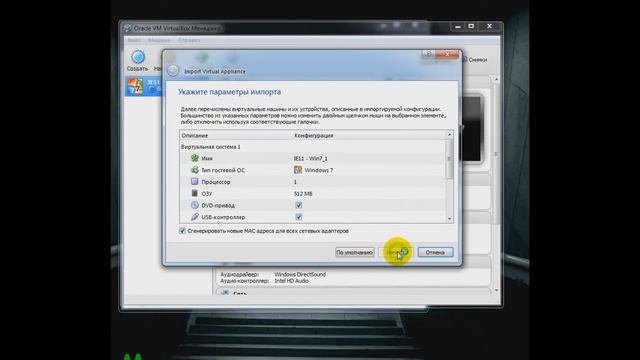
Task: Click the Имя label in settings list
Action: click(207, 158)
